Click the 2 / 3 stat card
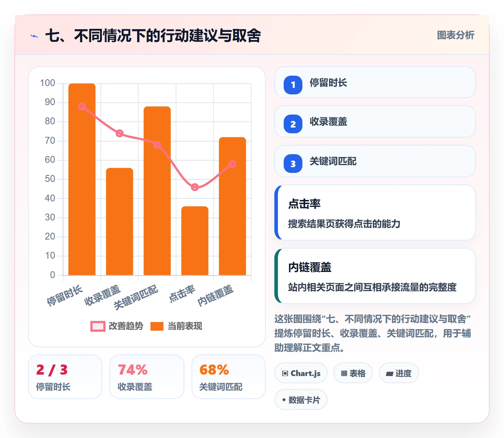The width and height of the screenshot is (504, 438). [x=65, y=377]
